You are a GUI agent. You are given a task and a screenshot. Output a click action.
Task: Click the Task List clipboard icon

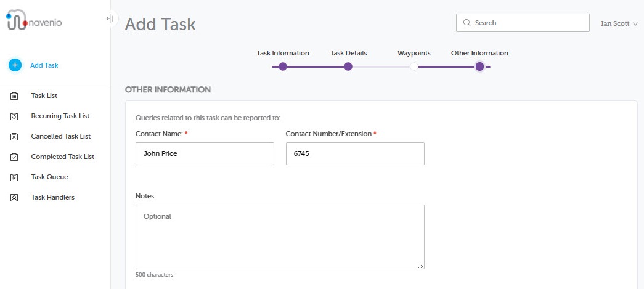pos(14,96)
